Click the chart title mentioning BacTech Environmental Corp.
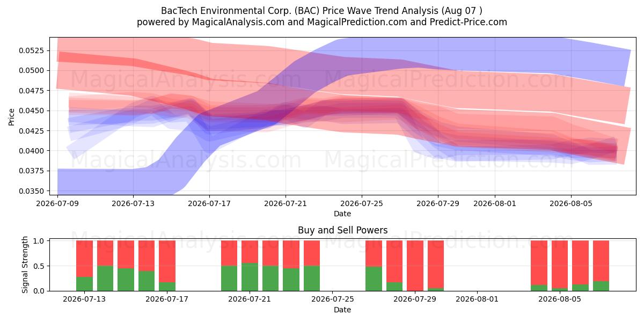This screenshot has width=644, height=322. click(321, 11)
